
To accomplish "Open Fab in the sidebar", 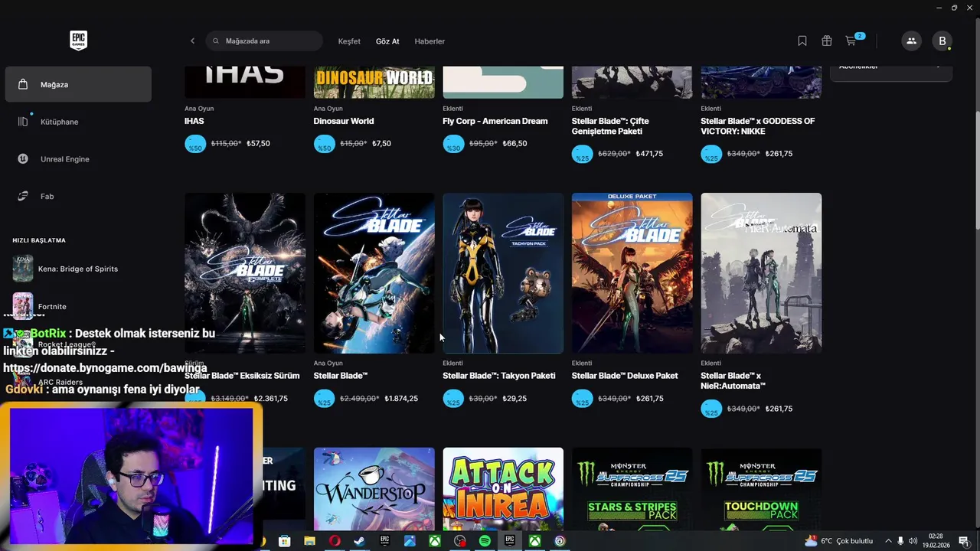I will 78,196.
